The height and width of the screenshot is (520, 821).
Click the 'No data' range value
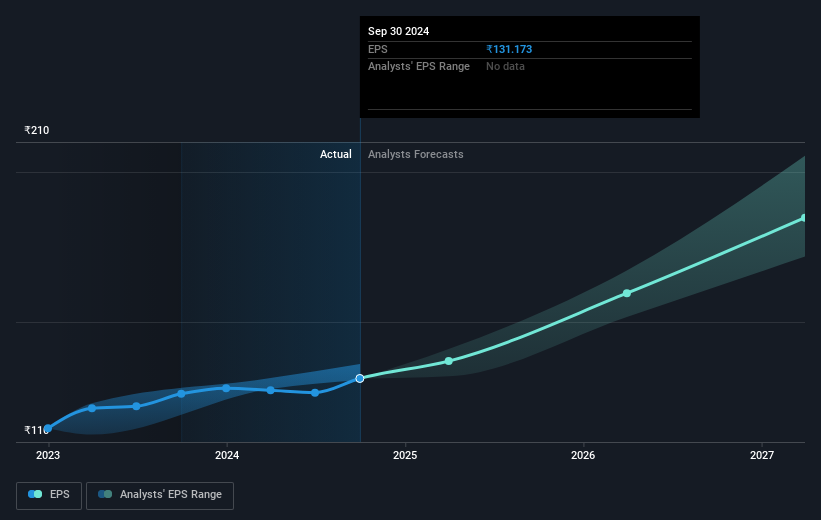(x=505, y=67)
